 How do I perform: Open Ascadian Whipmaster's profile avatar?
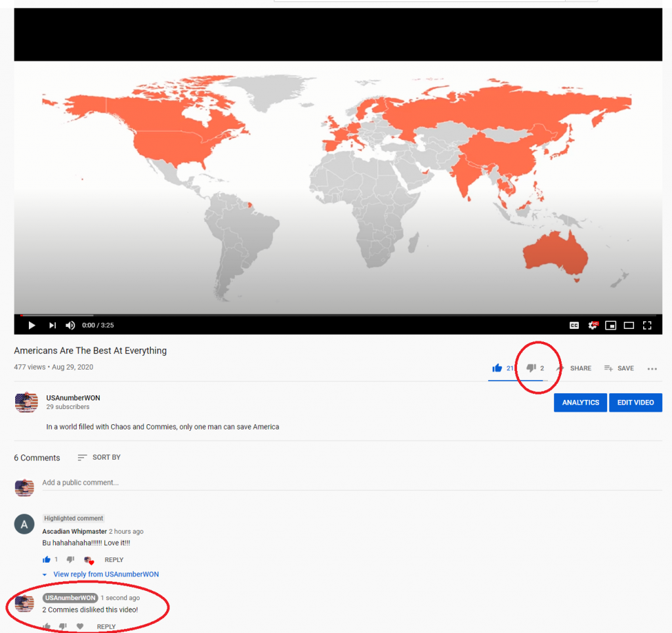pos(24,524)
